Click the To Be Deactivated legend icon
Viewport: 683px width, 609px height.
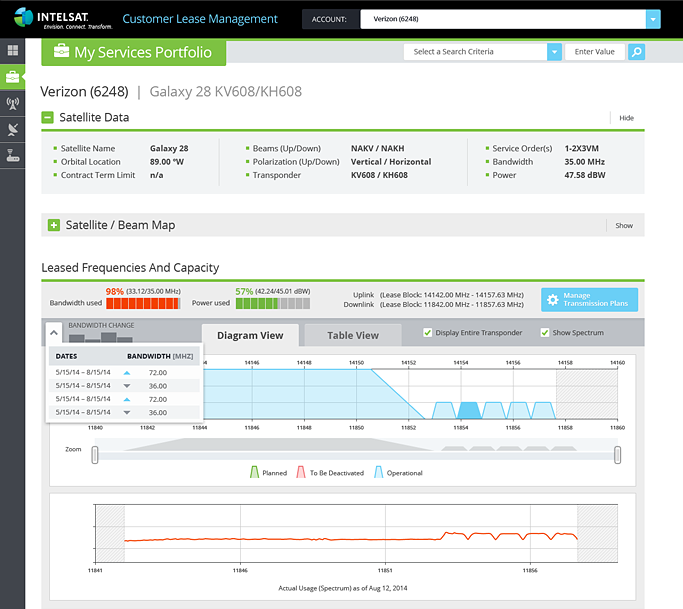[301, 473]
